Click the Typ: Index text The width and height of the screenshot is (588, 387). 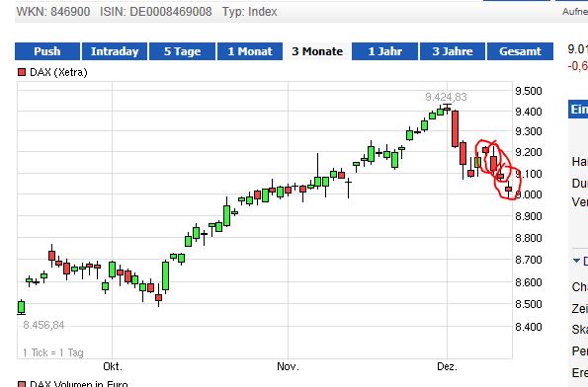[249, 12]
